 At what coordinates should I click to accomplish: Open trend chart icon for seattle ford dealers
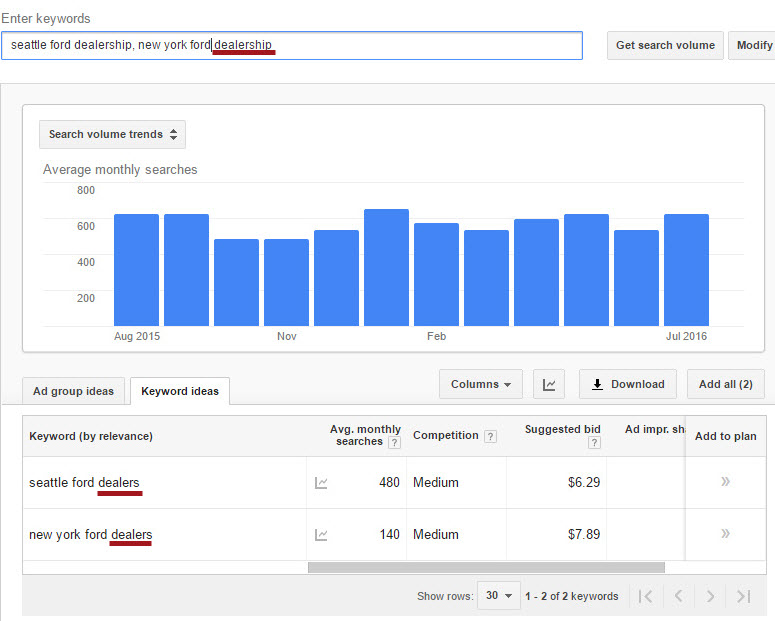coord(321,483)
